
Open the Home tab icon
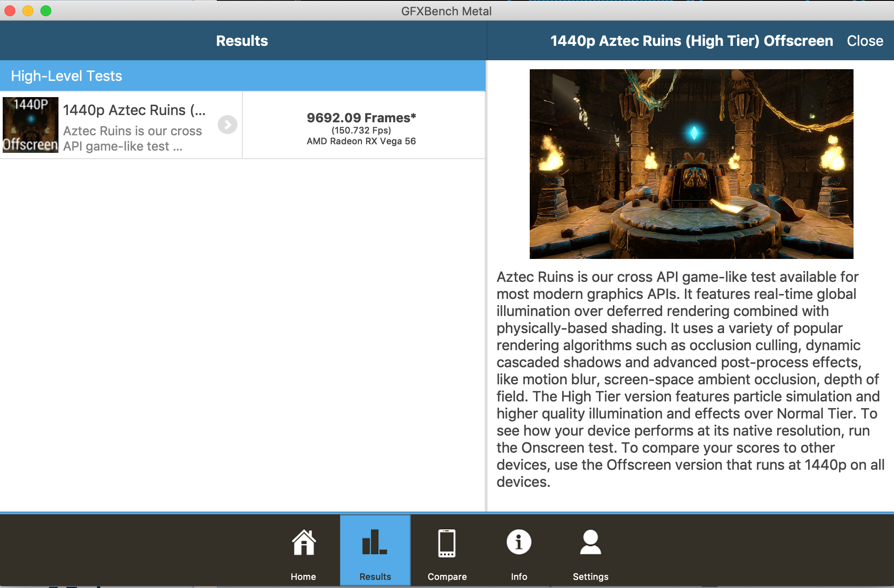[x=304, y=543]
